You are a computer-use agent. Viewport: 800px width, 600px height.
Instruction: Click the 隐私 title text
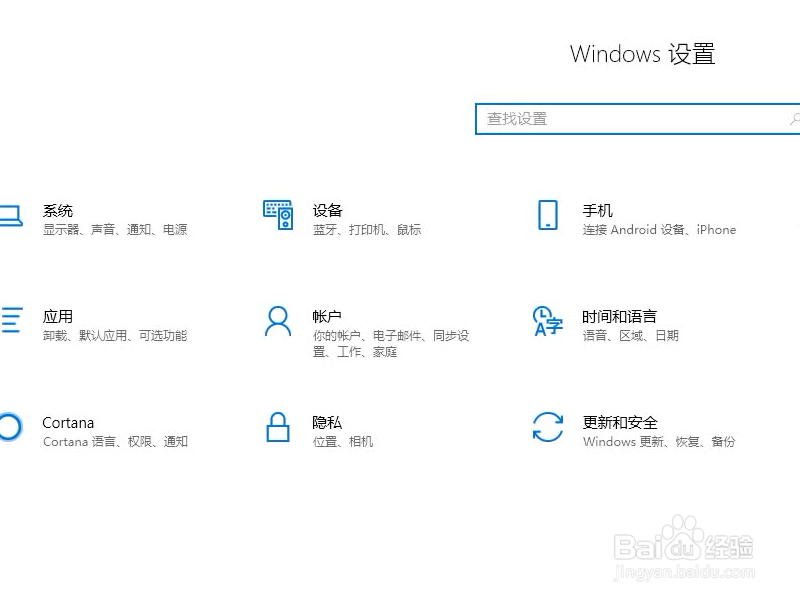pos(327,422)
